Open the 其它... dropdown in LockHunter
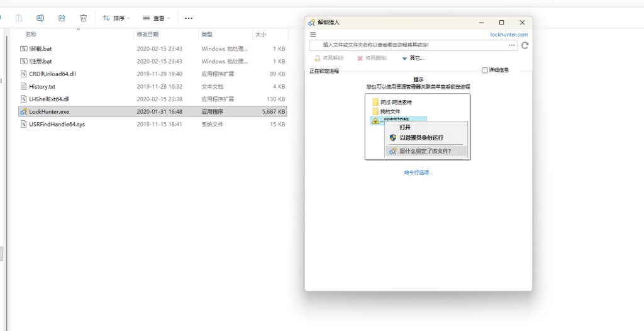The image size is (644, 331). 413,59
